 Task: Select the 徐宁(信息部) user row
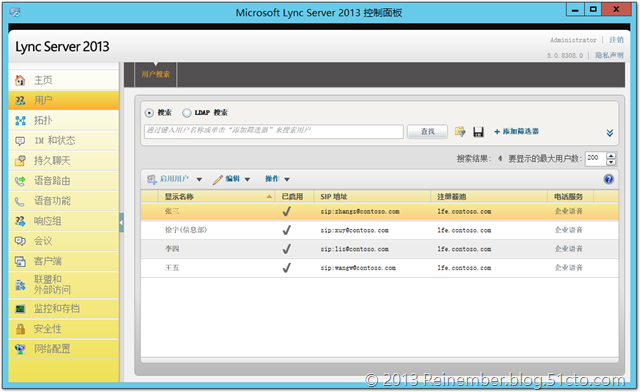click(x=380, y=230)
